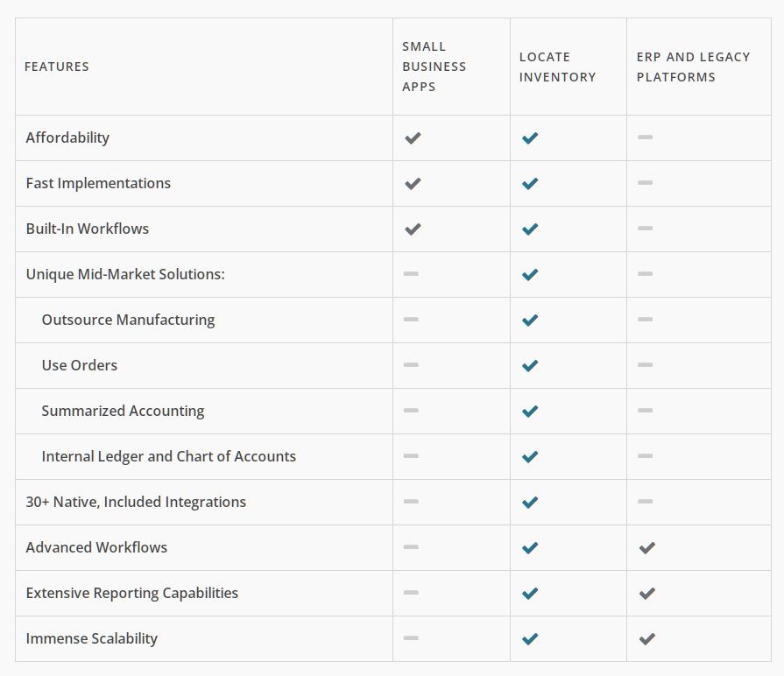784x676 pixels.
Task: Click Locate Inventory checkmark for Advanced Workflows
Action: [530, 547]
